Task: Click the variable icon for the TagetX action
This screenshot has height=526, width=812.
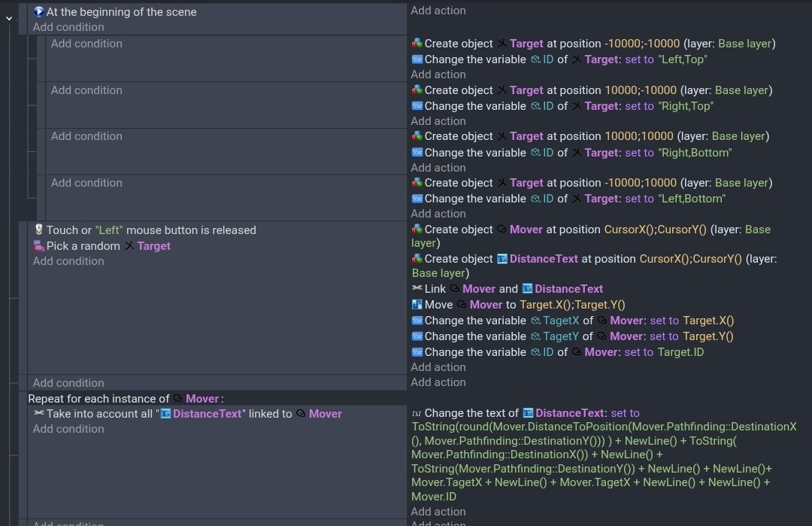Action: coord(417,321)
